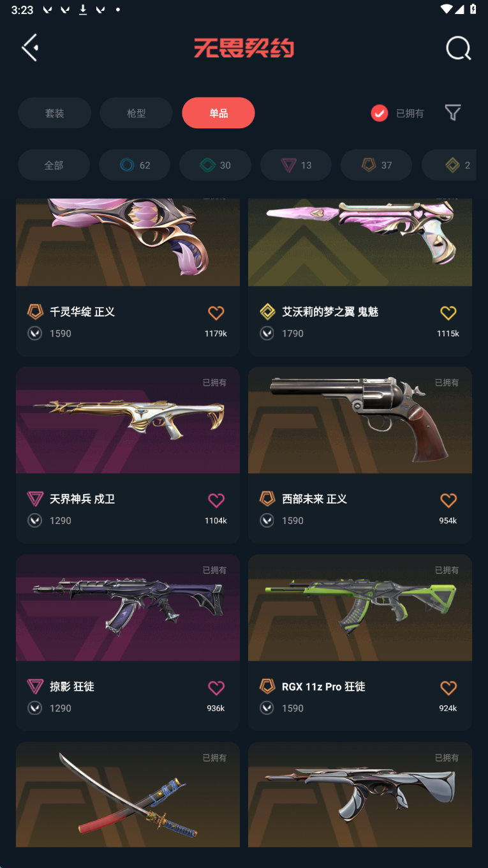Screen dimensions: 488x868
Task: Filter by blue circle tier 62
Action: pos(135,165)
